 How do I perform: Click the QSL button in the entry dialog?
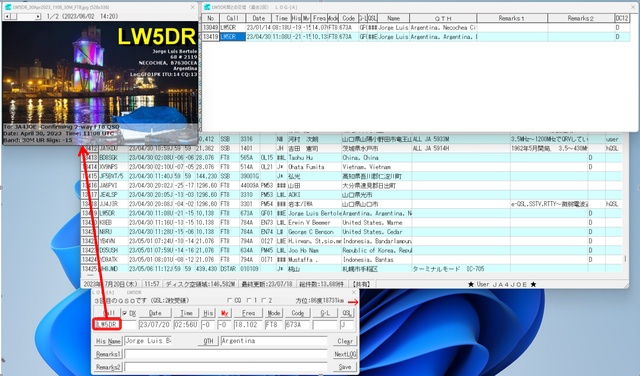coord(347,313)
